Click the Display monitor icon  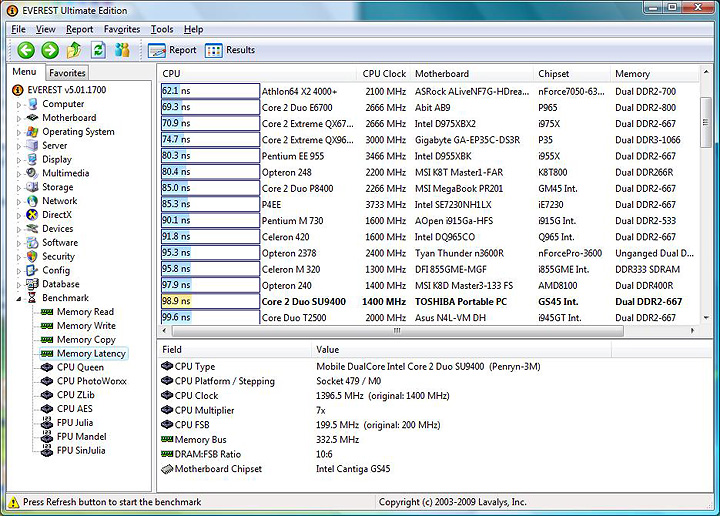(x=32, y=159)
